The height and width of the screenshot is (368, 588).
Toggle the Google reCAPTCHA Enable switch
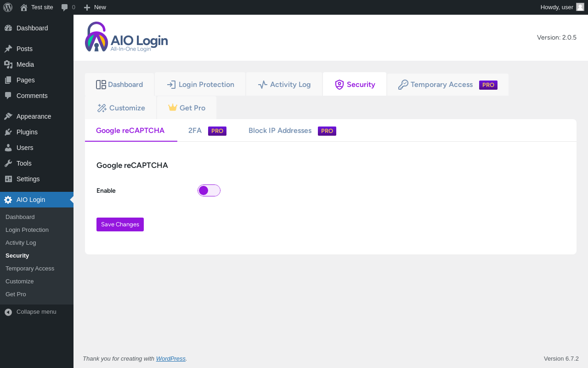pos(209,190)
